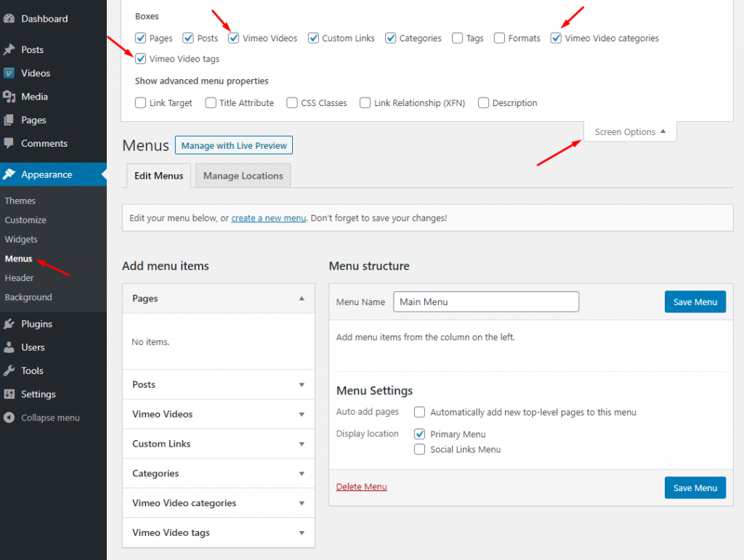
Task: Open Customize under Appearance
Action: (25, 220)
